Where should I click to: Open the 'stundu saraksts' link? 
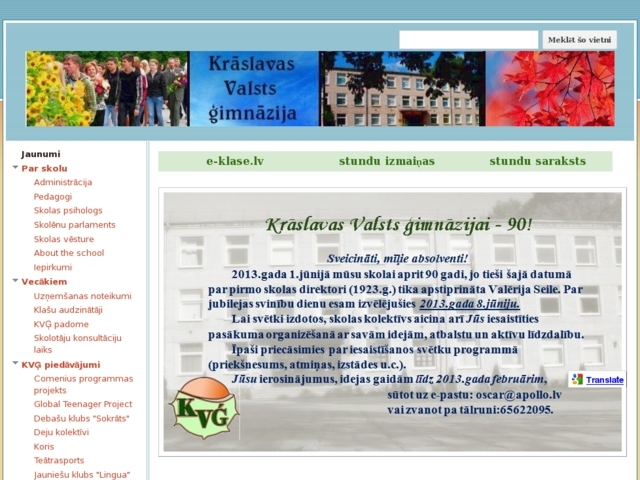[x=538, y=161]
